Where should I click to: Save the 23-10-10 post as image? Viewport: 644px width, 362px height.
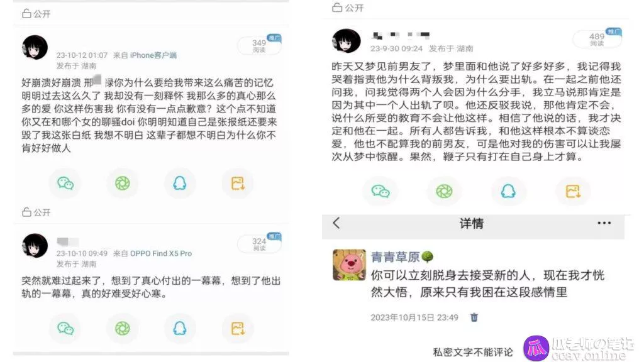click(238, 328)
